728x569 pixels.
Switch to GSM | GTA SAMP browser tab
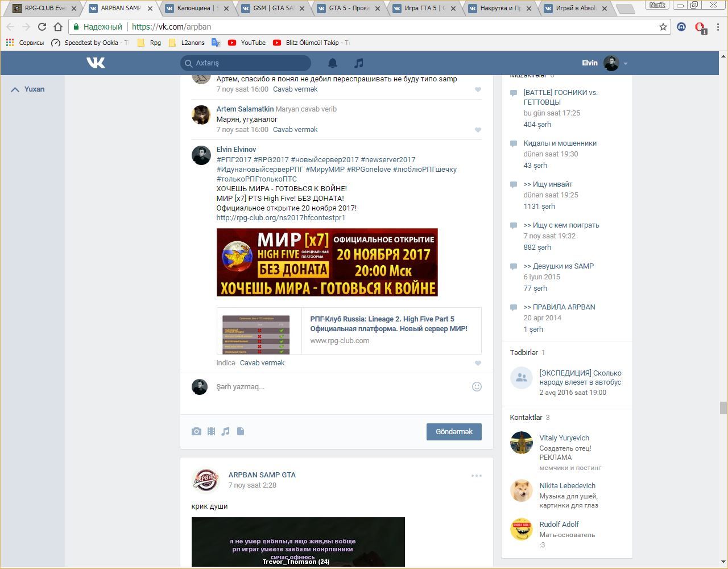click(x=273, y=8)
